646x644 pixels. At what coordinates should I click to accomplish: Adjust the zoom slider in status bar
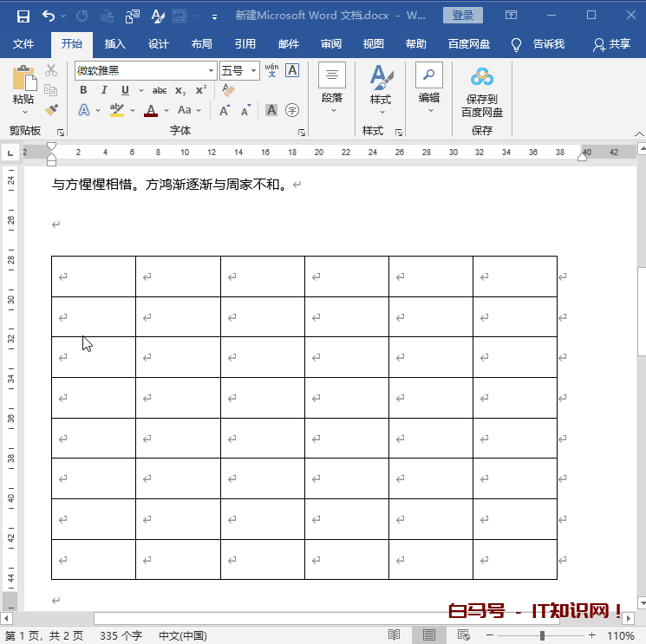pyautogui.click(x=543, y=635)
